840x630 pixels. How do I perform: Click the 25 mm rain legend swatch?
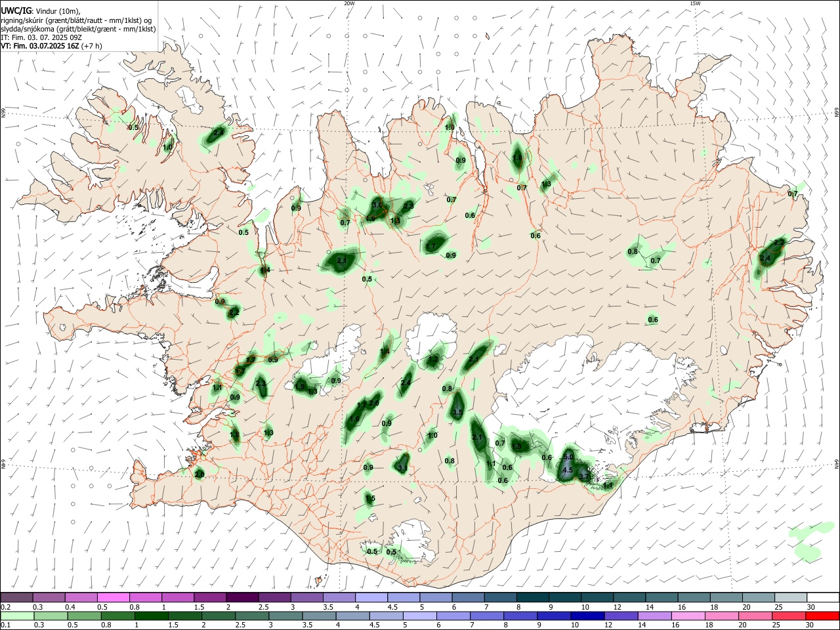[x=788, y=616]
